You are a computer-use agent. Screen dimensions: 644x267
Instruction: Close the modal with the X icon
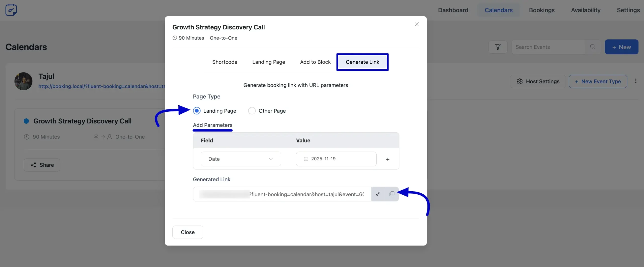417,24
